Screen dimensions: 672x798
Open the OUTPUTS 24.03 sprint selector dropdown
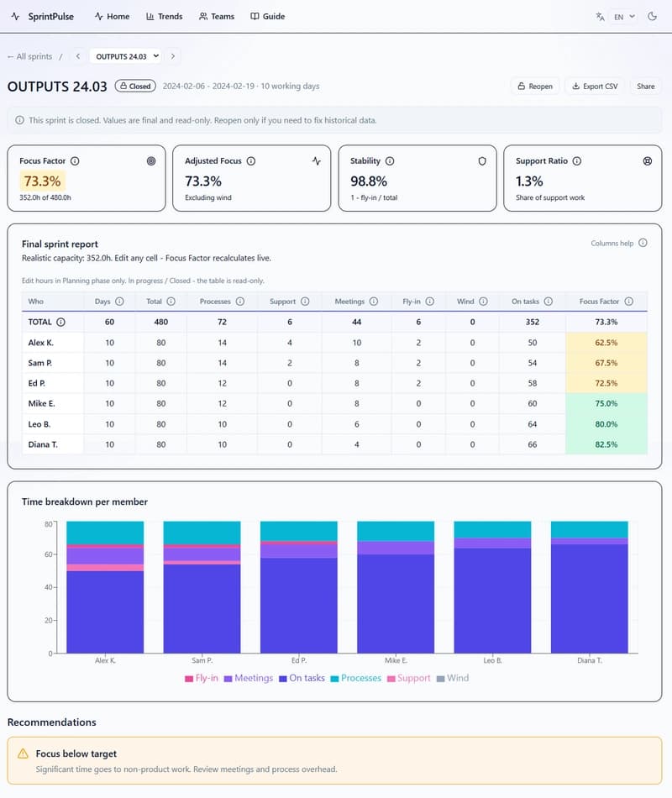point(126,55)
